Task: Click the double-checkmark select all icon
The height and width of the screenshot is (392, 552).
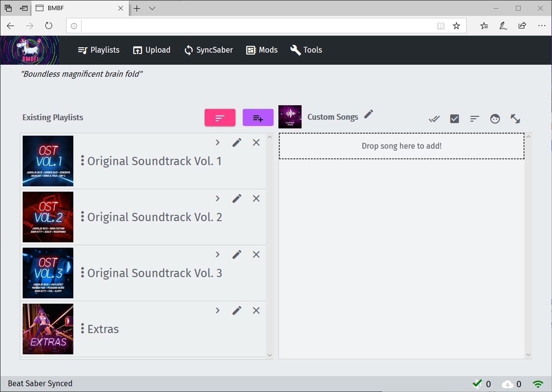Action: point(434,119)
